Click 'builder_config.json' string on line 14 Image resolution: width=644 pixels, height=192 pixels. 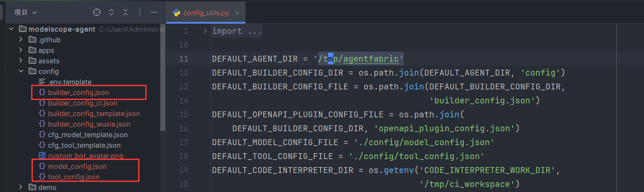(482, 100)
